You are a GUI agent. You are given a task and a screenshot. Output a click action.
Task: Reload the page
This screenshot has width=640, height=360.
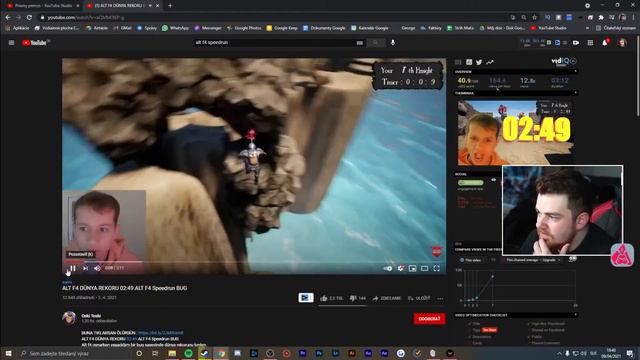[x=29, y=18]
